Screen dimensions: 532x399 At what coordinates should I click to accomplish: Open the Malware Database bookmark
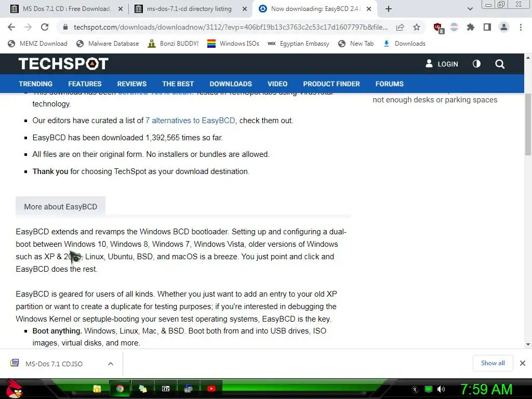(108, 44)
